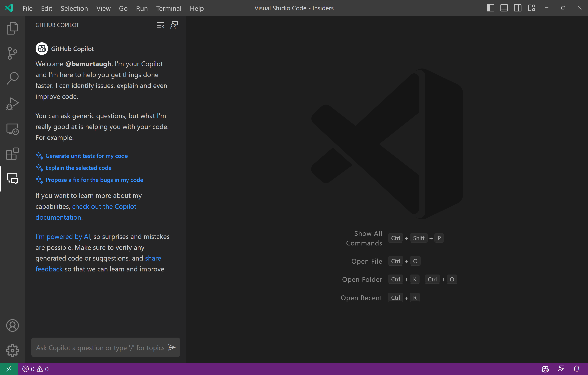Click the send question arrow
The image size is (588, 375).
pos(172,347)
